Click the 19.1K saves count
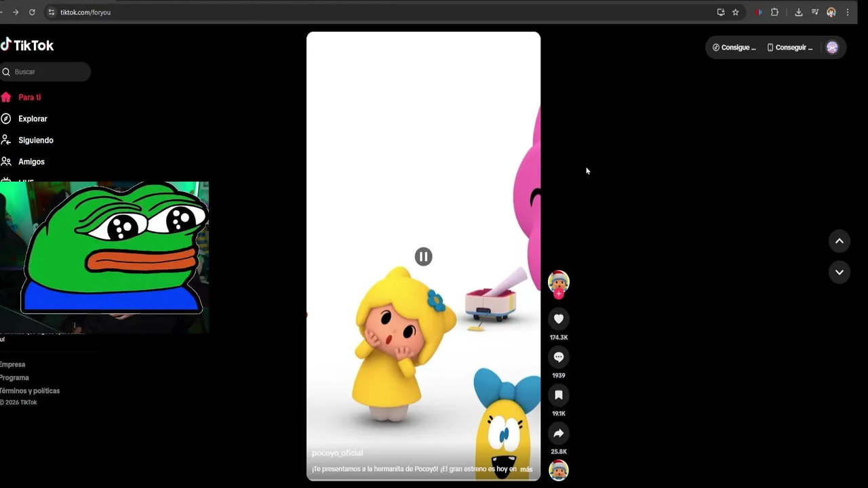 point(559,413)
